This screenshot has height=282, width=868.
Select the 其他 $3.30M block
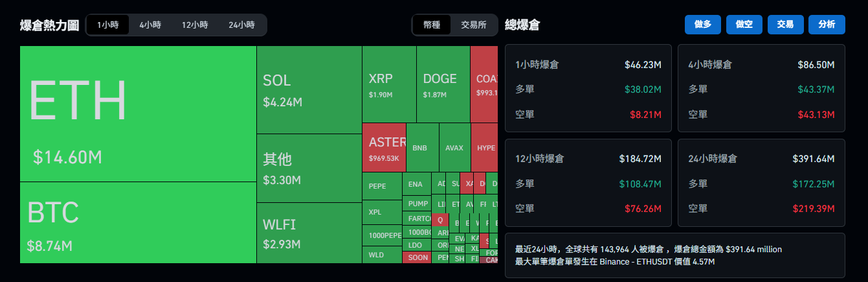coord(309,168)
